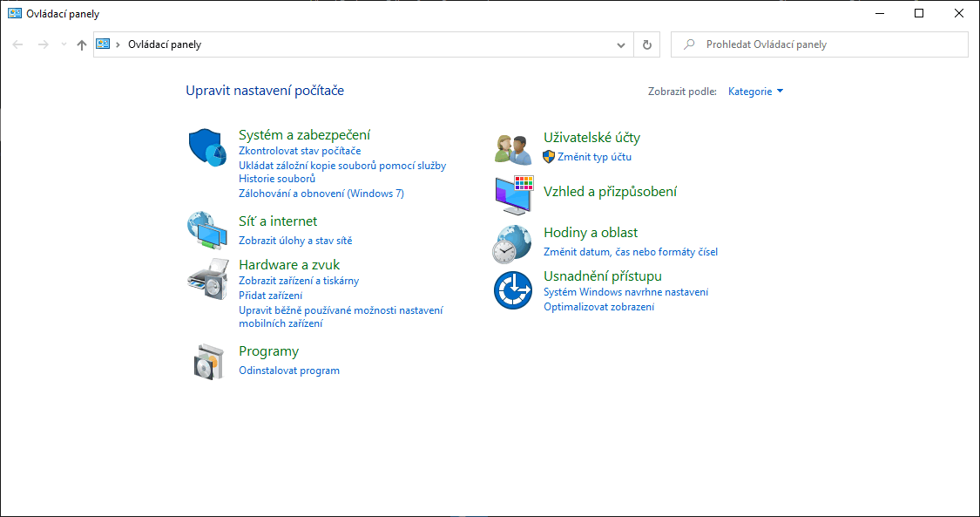
Task: Click the Vzhled a přizpůsobení monitor icon
Action: (x=512, y=195)
